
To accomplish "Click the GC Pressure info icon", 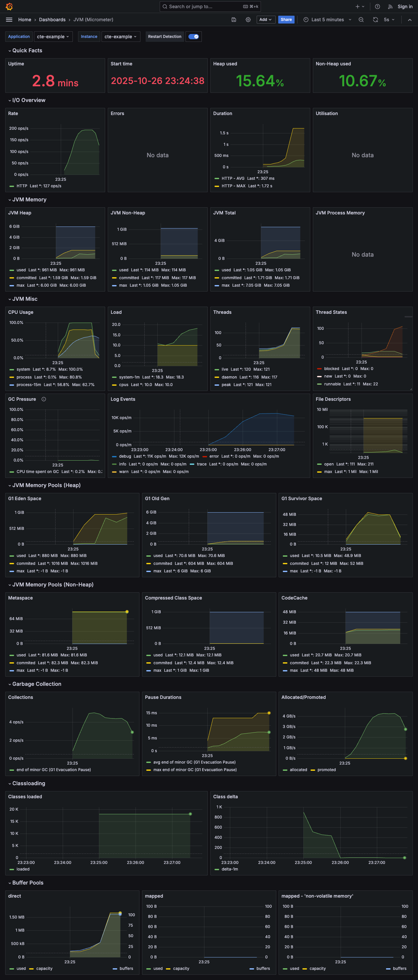I will [x=44, y=399].
